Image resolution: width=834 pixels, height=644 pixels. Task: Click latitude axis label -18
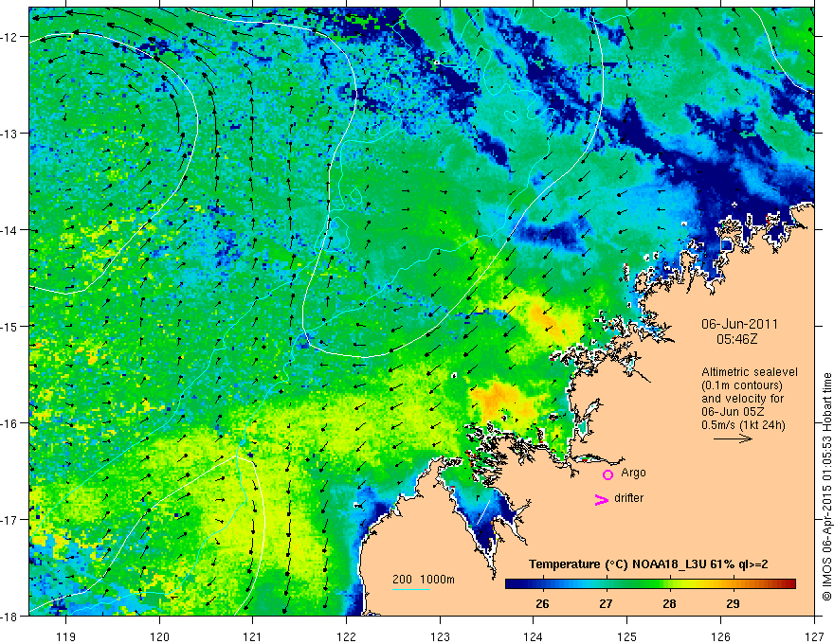coord(9,616)
